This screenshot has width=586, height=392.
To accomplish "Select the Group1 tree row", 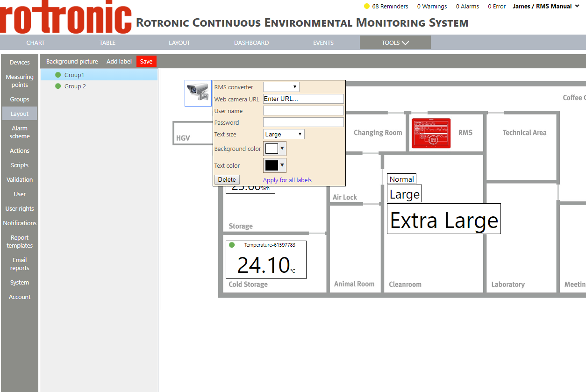I will pyautogui.click(x=99, y=75).
